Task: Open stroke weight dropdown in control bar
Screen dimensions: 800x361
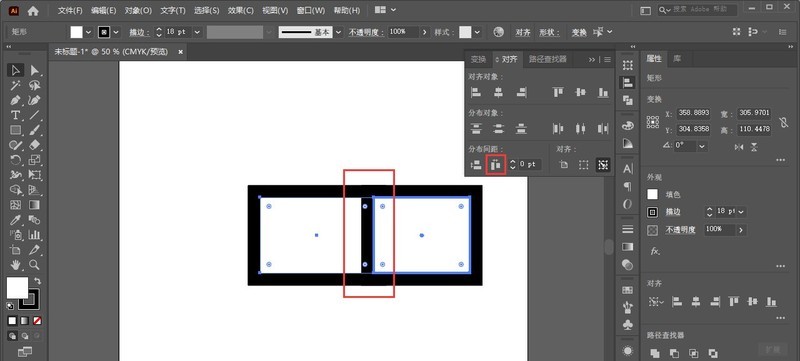Action: [197, 32]
